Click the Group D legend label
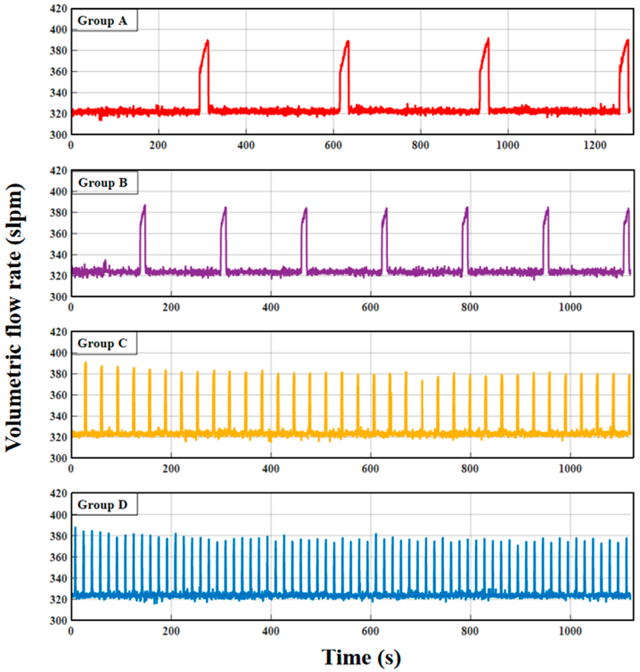 102,505
